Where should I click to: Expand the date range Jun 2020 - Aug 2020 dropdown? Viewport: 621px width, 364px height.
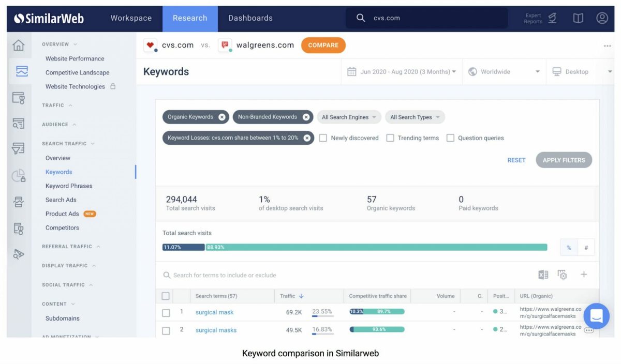[x=402, y=72]
